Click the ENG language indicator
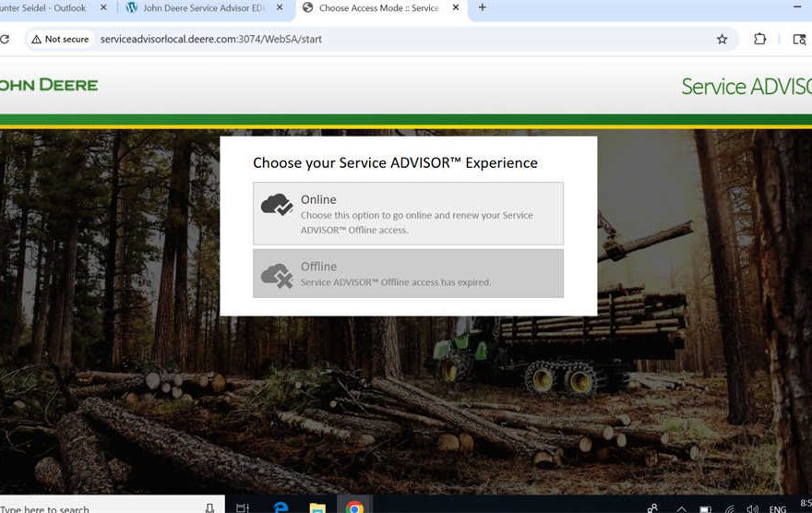Screen dimensions: 812x513 click(x=778, y=509)
